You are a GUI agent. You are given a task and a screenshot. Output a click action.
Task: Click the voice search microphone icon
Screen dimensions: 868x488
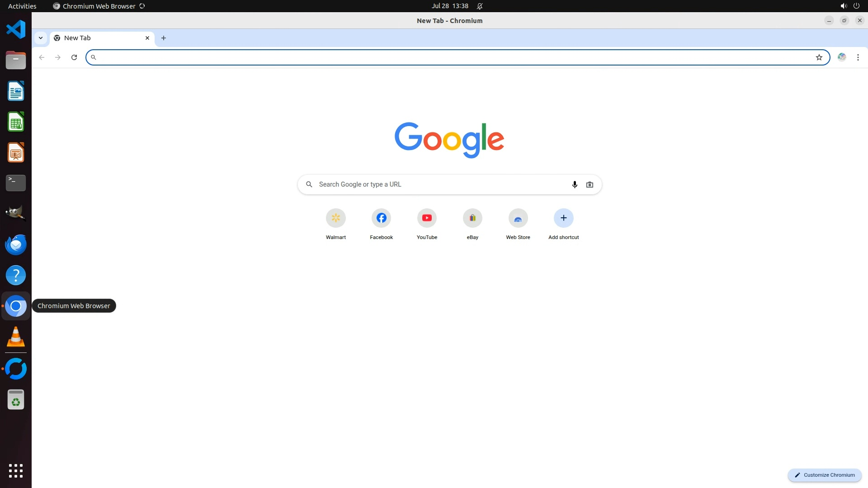(575, 184)
